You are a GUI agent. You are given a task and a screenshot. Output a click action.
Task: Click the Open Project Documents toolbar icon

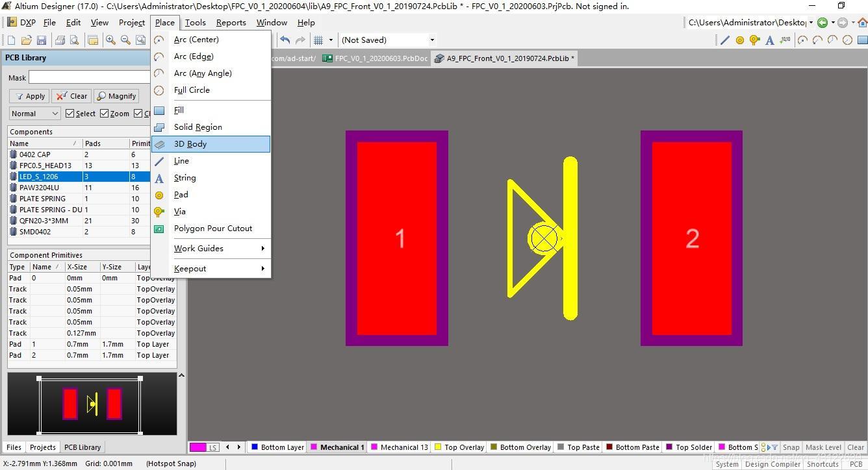coord(92,40)
